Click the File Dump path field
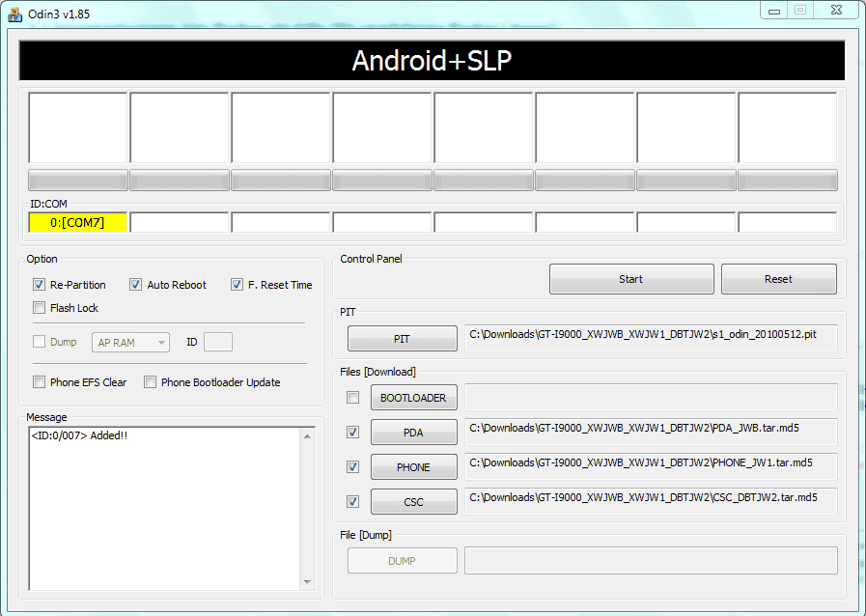The image size is (866, 616). 651,561
